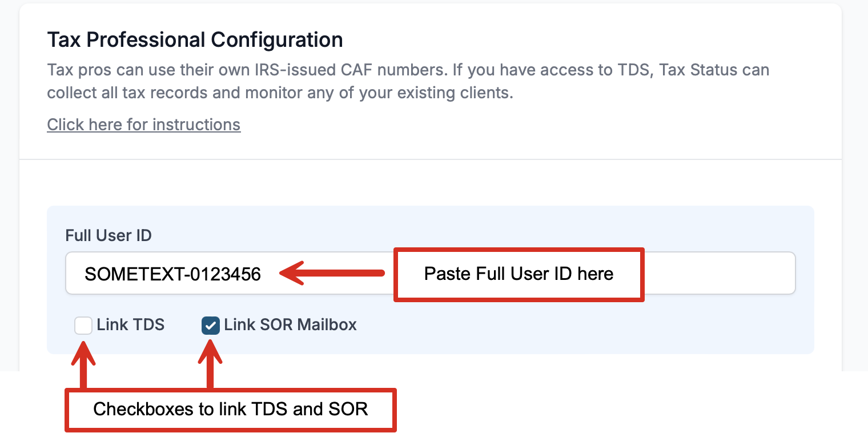Open the "Click here for instructions" link
The width and height of the screenshot is (868, 433).
click(x=143, y=125)
